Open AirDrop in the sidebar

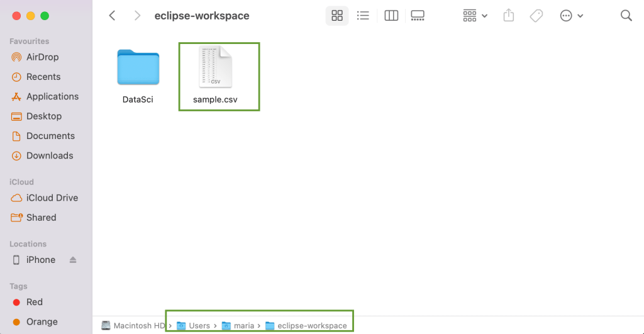click(42, 57)
